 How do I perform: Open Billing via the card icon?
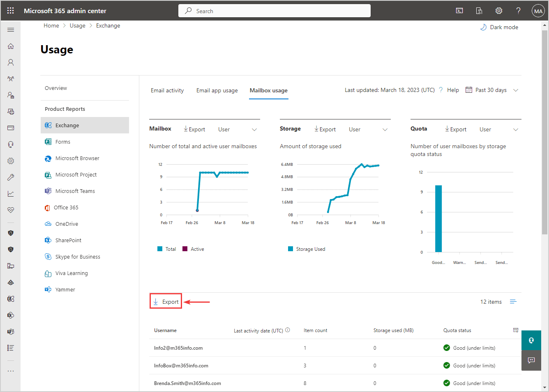point(11,128)
